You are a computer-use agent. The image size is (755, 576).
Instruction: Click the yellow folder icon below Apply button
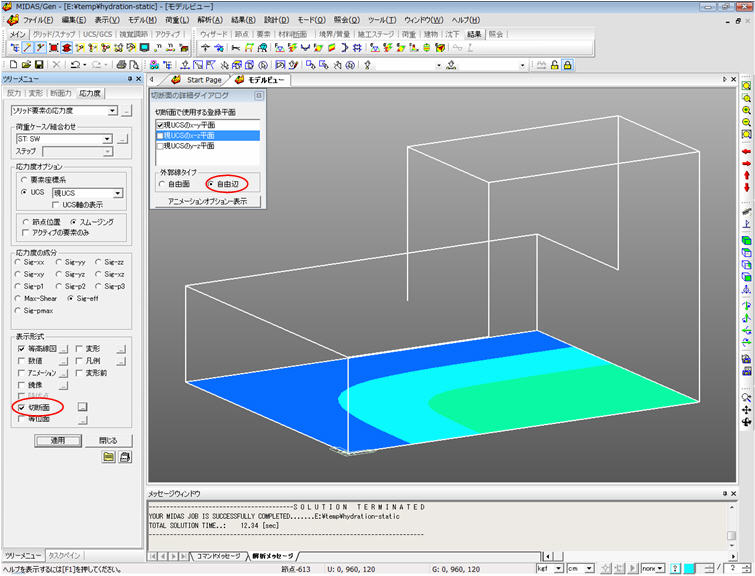tap(109, 457)
